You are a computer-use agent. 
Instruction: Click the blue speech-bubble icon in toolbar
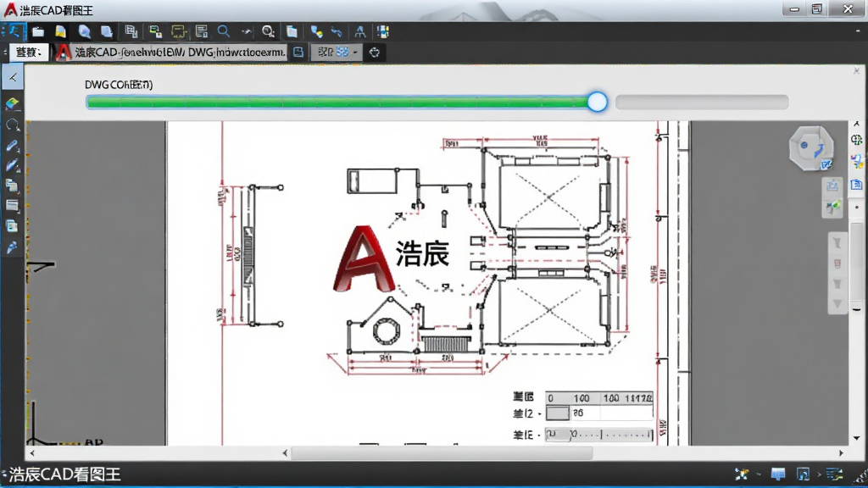(x=84, y=32)
